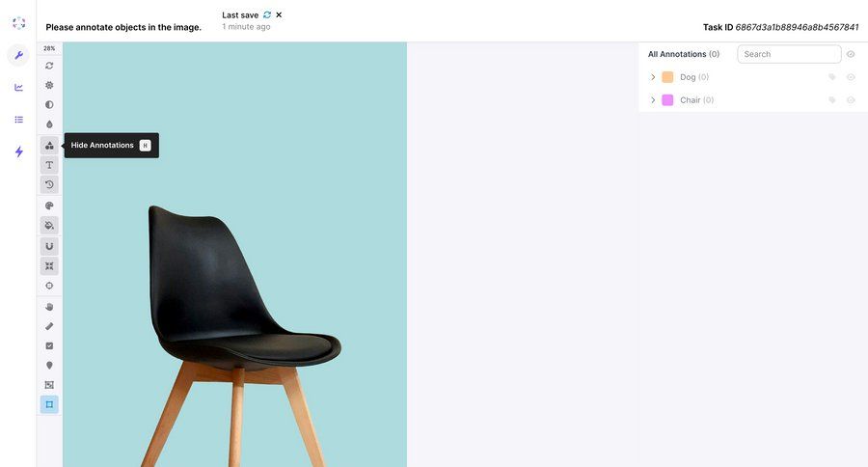Screen dimensions: 868x467
Task: Open the analytics chart sidebar item
Action: click(19, 88)
